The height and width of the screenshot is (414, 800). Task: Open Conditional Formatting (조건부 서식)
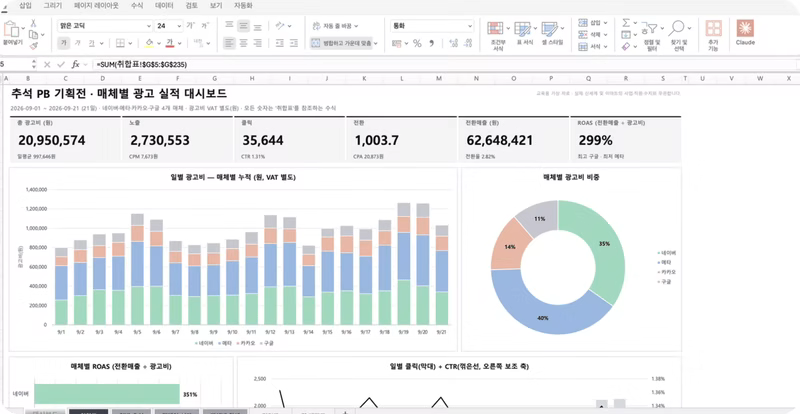498,35
